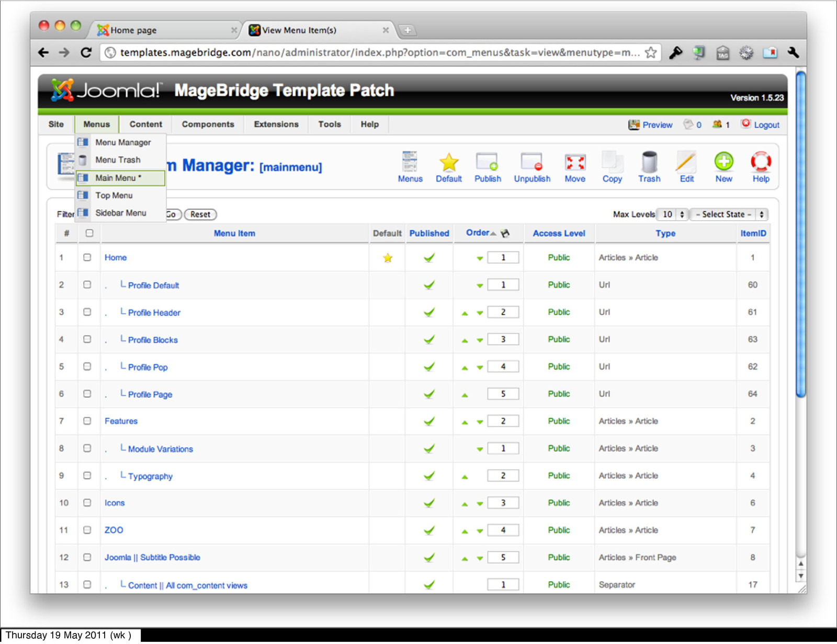
Task: Check the checkbox for Icons row
Action: pos(87,502)
